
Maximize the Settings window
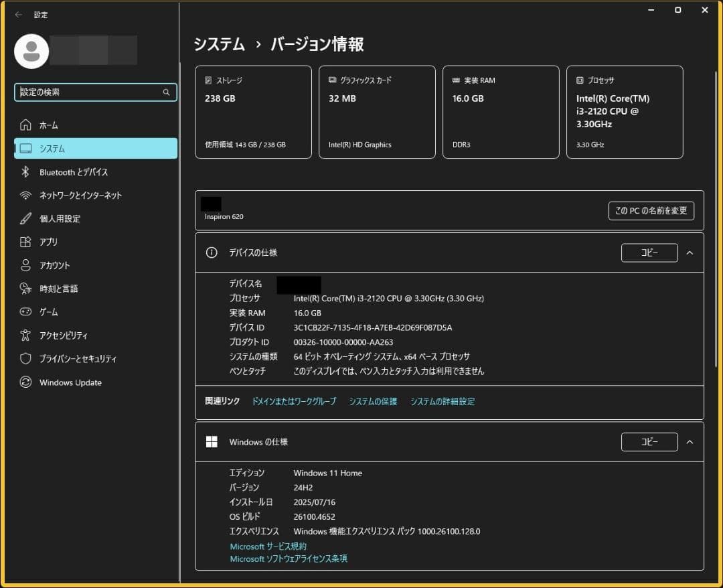(677, 10)
